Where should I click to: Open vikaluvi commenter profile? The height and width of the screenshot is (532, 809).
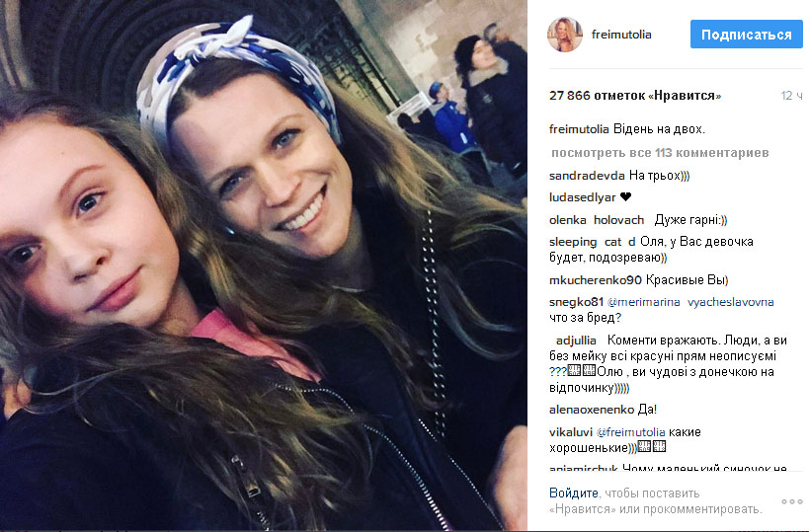(571, 432)
